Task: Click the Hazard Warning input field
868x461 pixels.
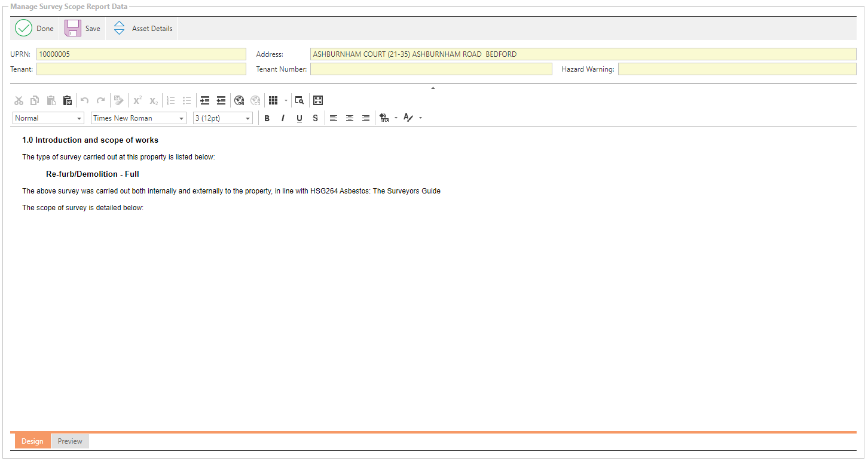Action: coord(736,69)
